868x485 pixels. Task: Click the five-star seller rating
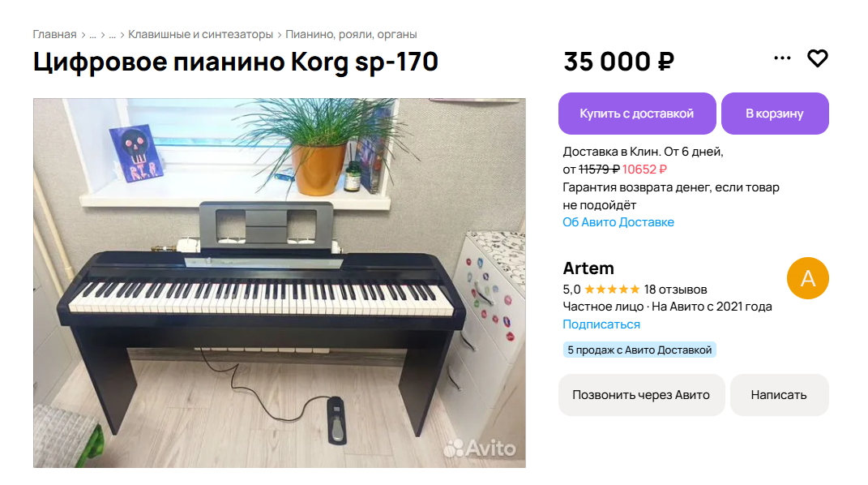coord(612,290)
